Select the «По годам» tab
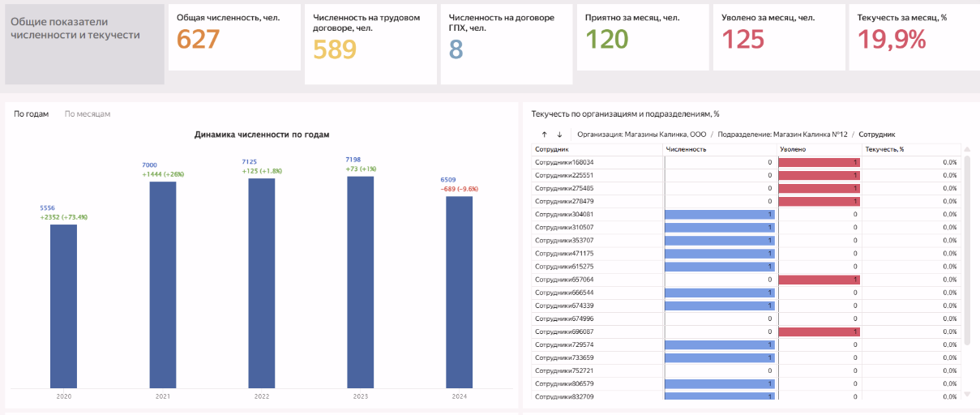 coord(32,114)
